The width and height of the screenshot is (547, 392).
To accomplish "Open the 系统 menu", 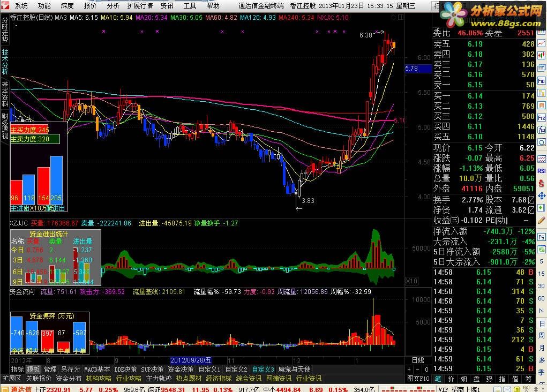I will (x=21, y=5).
